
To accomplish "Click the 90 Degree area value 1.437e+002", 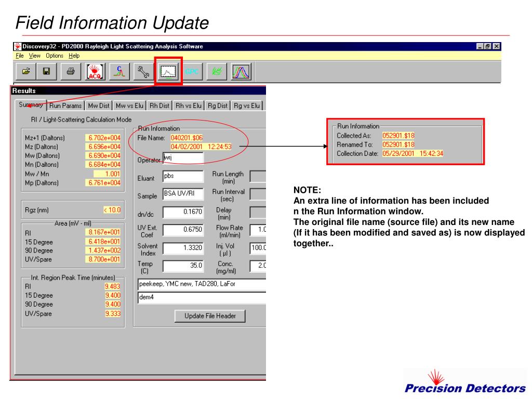I will (104, 250).
